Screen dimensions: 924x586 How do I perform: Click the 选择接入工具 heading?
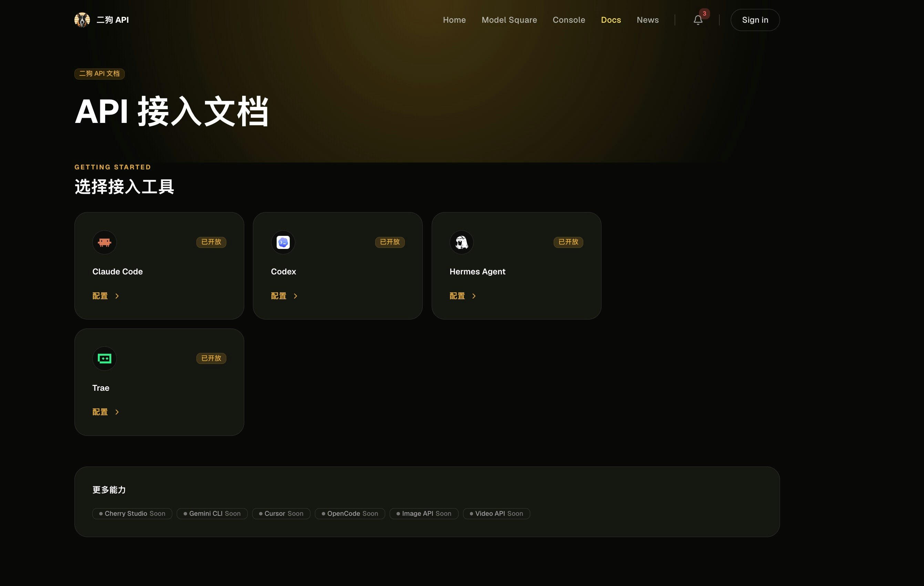coord(124,187)
